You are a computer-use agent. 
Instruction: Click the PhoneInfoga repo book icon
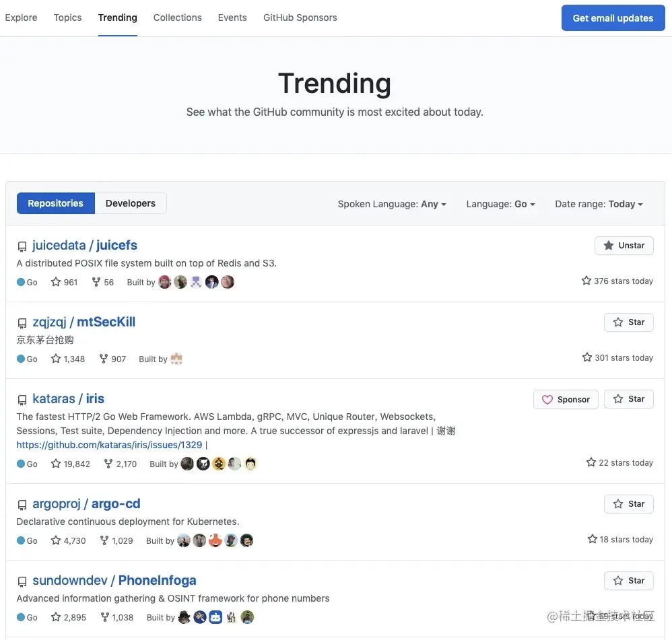22,581
